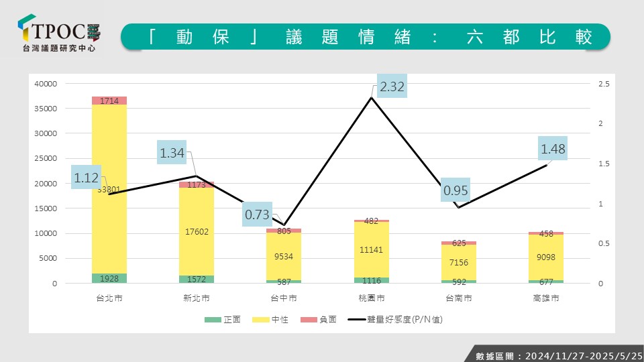644x362 pixels.
Task: Click the green 1928 segment on 台北市 bar
Action: point(109,278)
